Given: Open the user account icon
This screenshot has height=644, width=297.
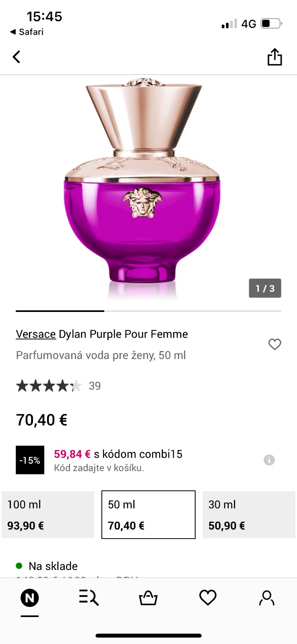Looking at the screenshot, I should coord(266,598).
